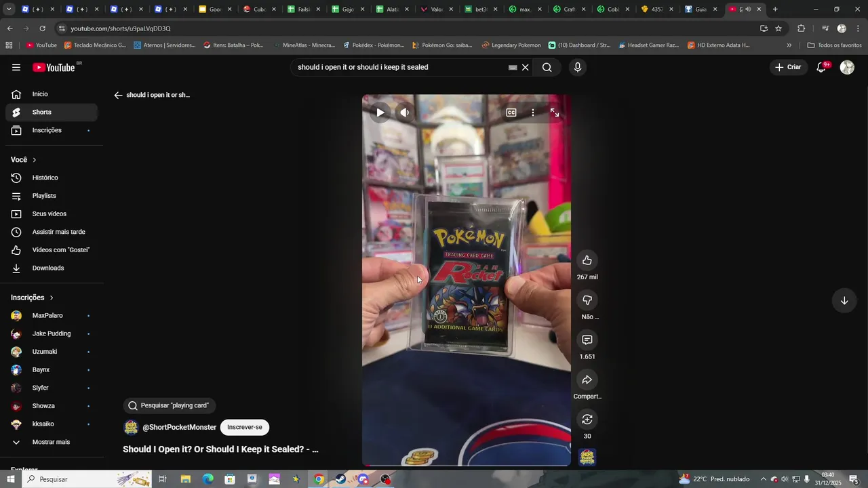Open the on-screen keyboard icon in search

click(513, 67)
